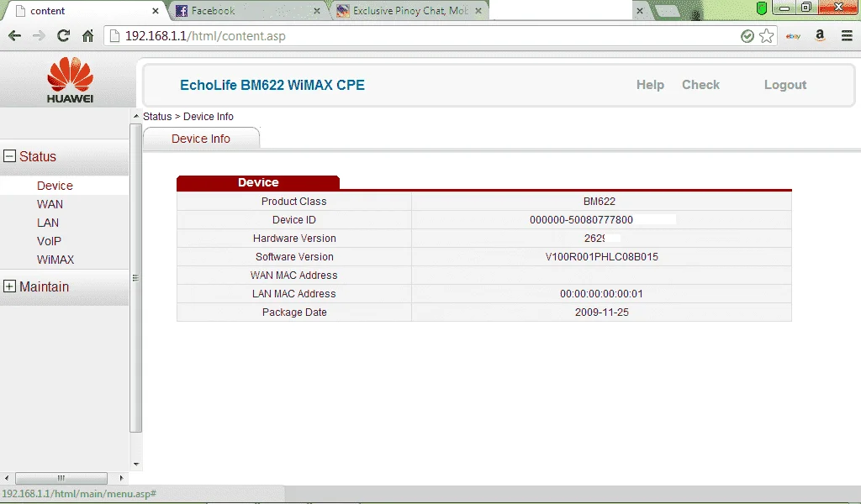Screen dimensions: 861x504
Task: Click the package date 2009-11-25
Action: [x=601, y=312]
